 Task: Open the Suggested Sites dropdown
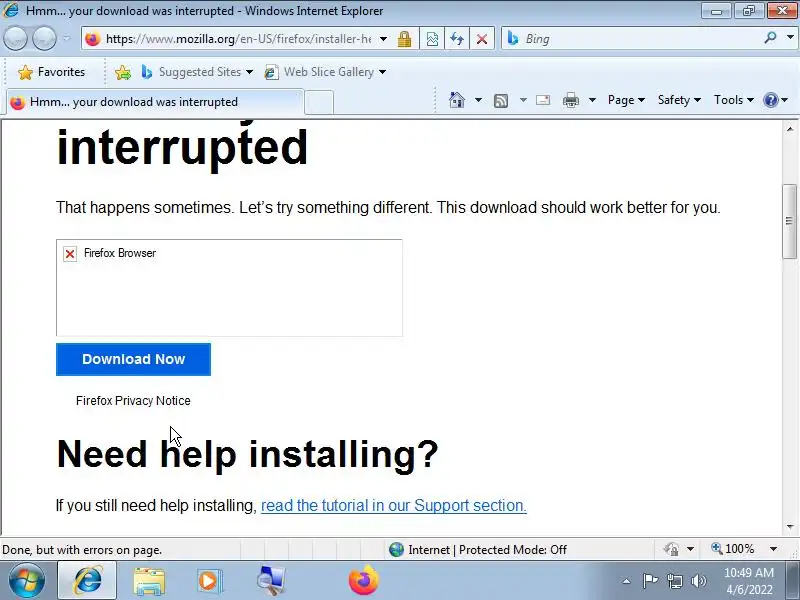tap(197, 72)
